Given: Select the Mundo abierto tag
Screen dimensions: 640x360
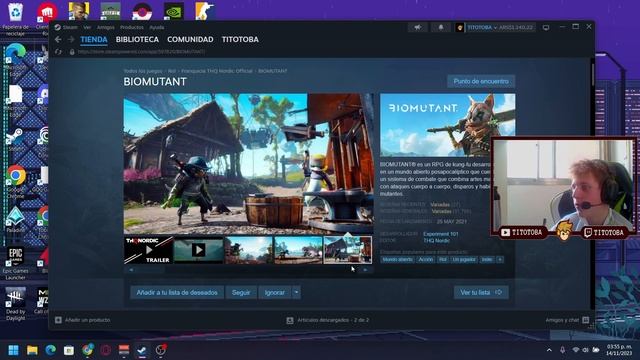Looking at the screenshot, I should click(x=397, y=260).
